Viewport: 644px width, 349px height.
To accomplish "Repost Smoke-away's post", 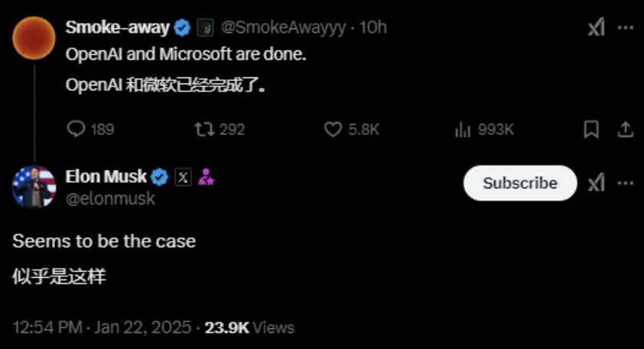I will coord(204,129).
